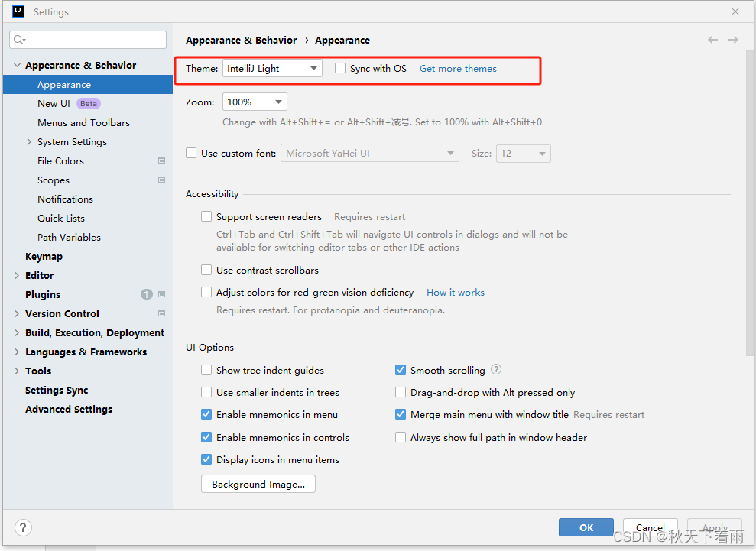The width and height of the screenshot is (756, 551).
Task: Click the Smooth scrolling help icon
Action: click(x=496, y=369)
